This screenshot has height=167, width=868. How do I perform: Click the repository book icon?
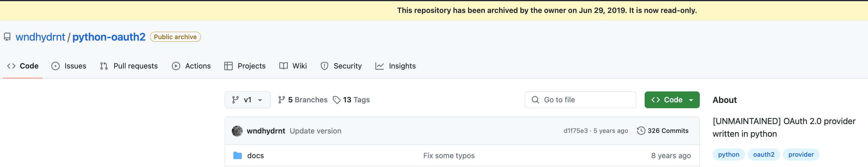(7, 37)
